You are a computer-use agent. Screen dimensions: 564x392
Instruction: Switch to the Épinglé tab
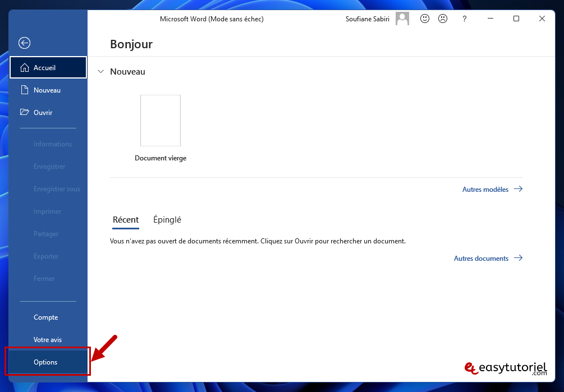(x=167, y=220)
